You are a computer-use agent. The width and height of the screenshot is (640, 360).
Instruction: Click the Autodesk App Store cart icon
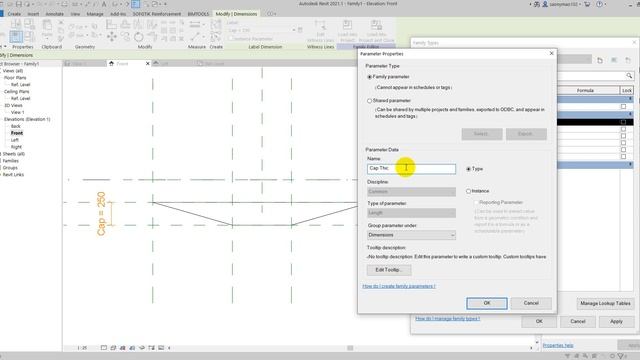587,4
